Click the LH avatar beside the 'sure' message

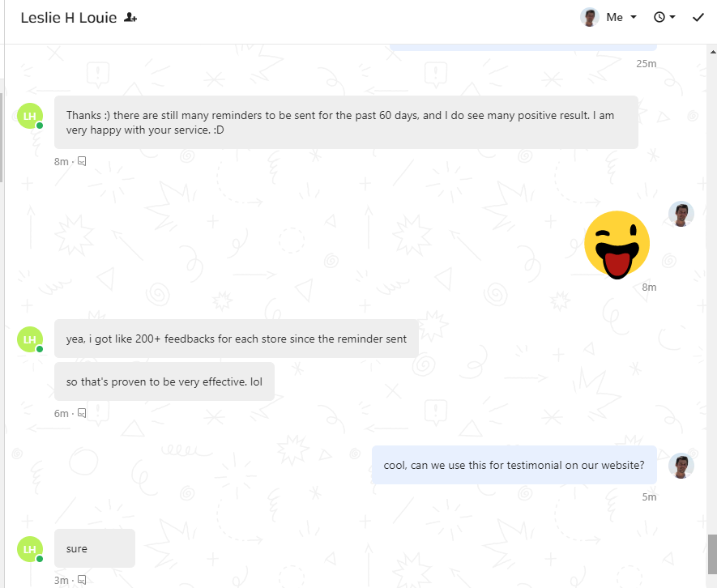pos(30,549)
